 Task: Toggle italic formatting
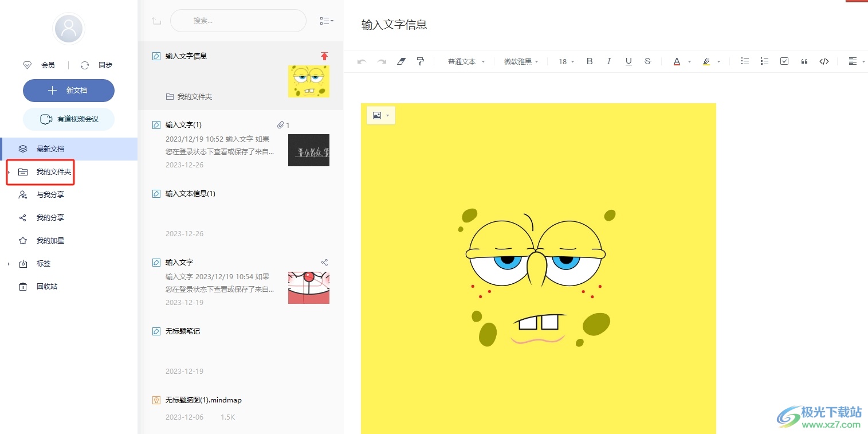tap(609, 61)
